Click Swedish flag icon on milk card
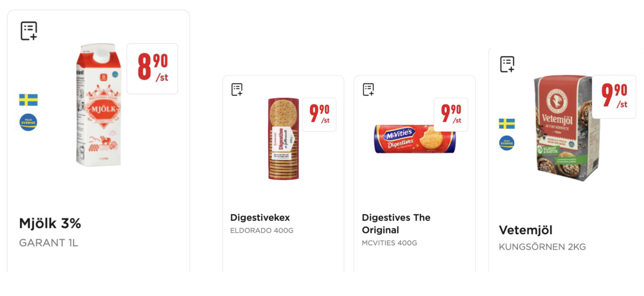The image size is (644, 296). point(28,100)
